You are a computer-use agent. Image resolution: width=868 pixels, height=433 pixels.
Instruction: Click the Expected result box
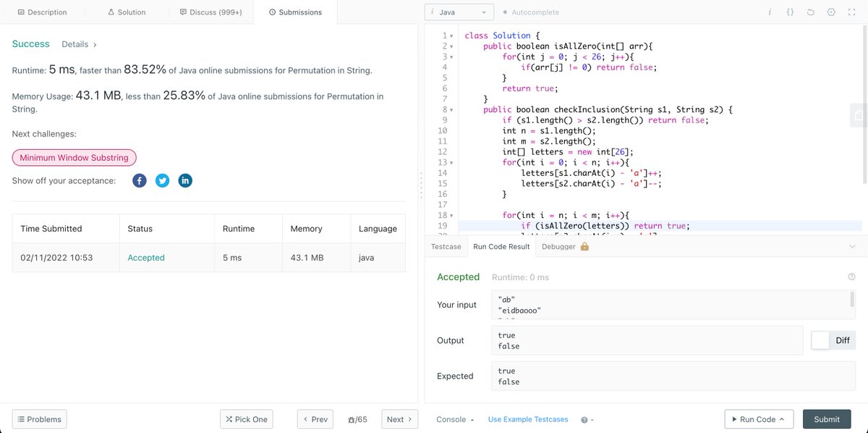pyautogui.click(x=673, y=376)
